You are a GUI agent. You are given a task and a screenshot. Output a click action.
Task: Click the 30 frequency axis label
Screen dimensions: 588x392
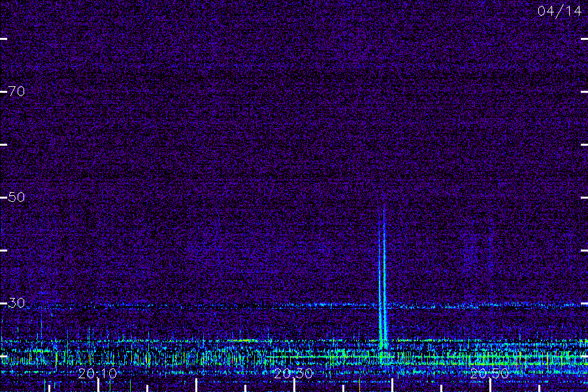click(16, 302)
